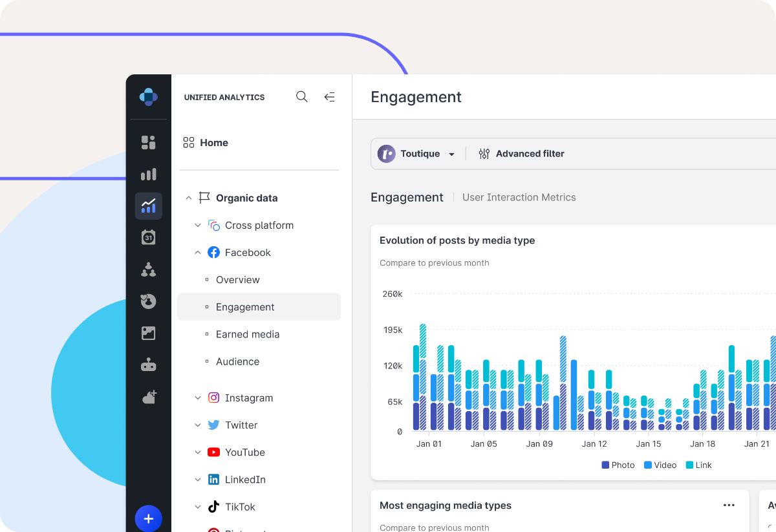776x532 pixels.
Task: Switch to the Earned media section
Action: tap(248, 334)
